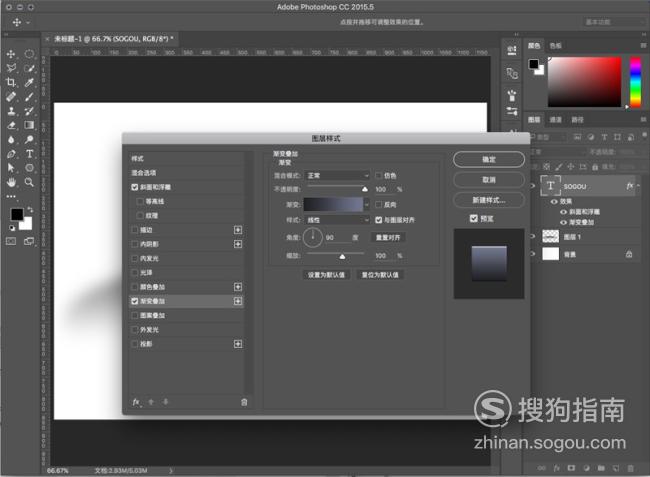Check the 投影 (Drop Shadow) checkbox
Image resolution: width=650 pixels, height=477 pixels.
point(135,344)
